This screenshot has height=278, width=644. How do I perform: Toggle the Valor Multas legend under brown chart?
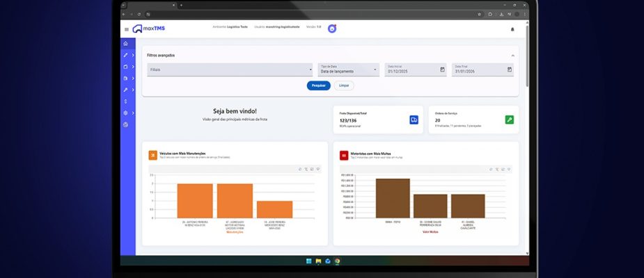430,231
